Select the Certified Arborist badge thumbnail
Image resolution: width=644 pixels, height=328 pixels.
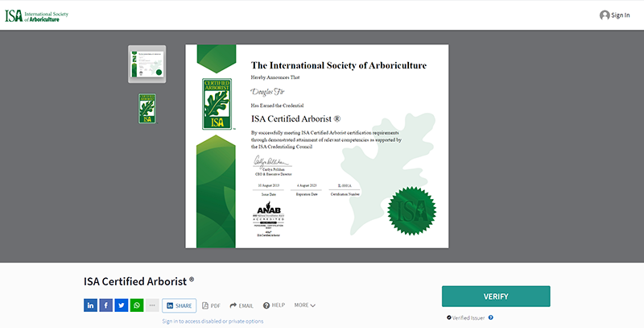click(147, 109)
